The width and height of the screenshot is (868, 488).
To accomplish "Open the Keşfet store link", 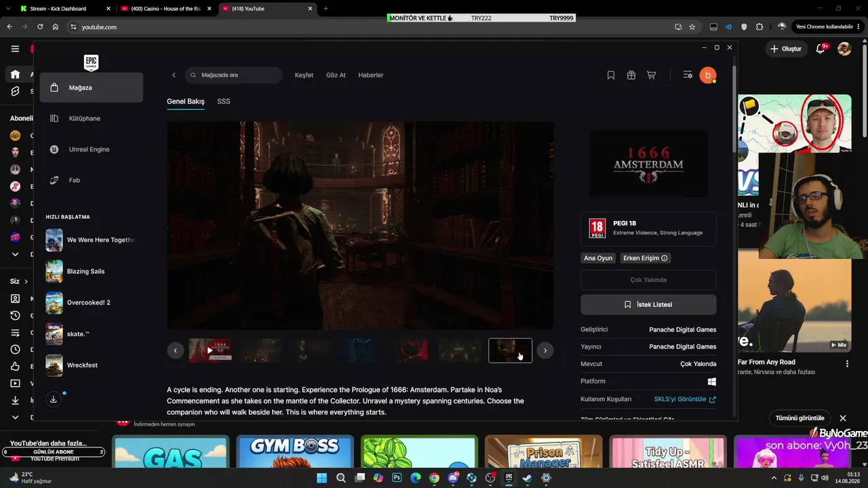I will pos(304,75).
